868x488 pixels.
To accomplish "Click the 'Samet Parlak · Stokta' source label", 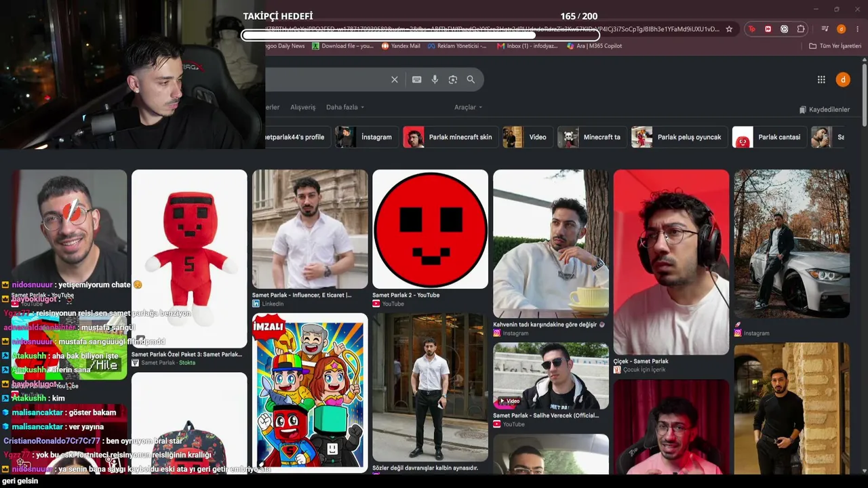I will pyautogui.click(x=163, y=363).
